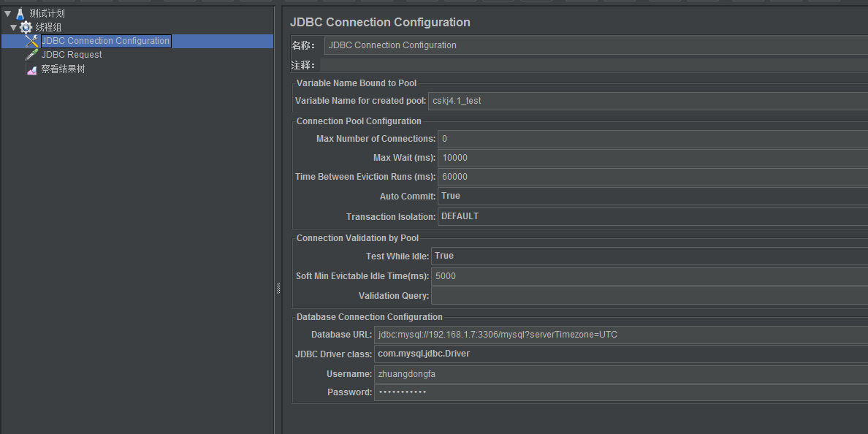Viewport: 868px width, 434px height.
Task: Click the wrench icon beside JDBC Connection Configuration
Action: tap(32, 42)
